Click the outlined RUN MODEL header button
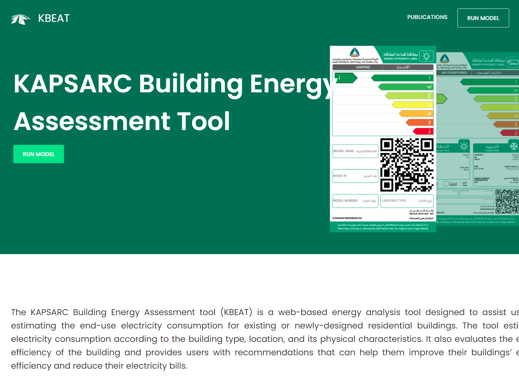The height and width of the screenshot is (380, 519). (483, 18)
